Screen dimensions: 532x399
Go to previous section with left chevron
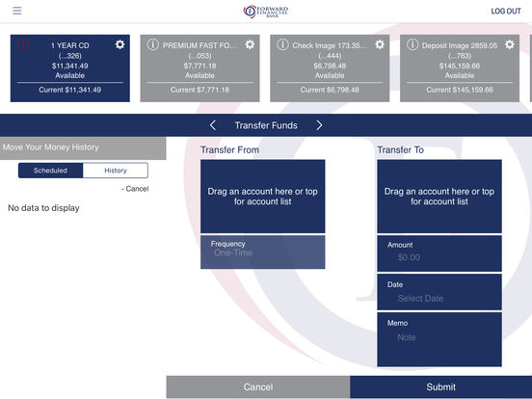coord(213,125)
